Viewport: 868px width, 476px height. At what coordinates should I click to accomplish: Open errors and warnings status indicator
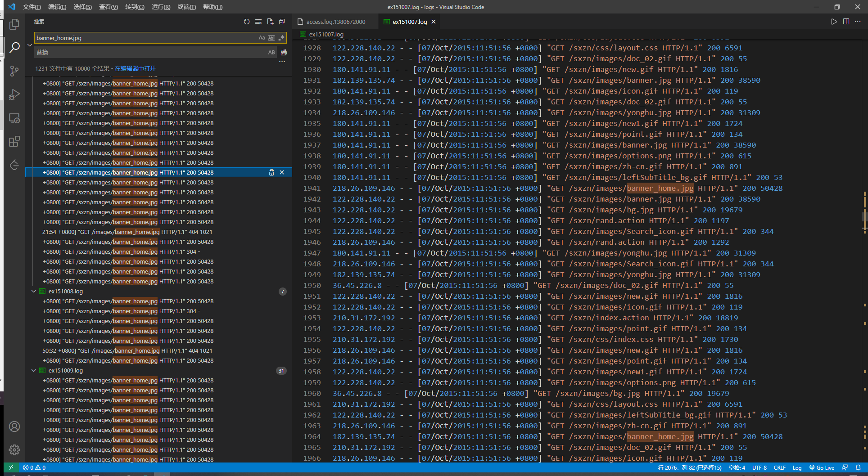tap(34, 467)
